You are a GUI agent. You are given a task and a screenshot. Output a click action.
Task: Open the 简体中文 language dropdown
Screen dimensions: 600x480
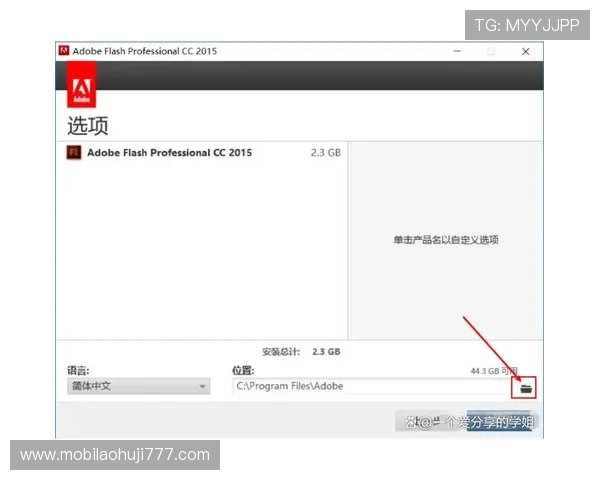[x=139, y=386]
